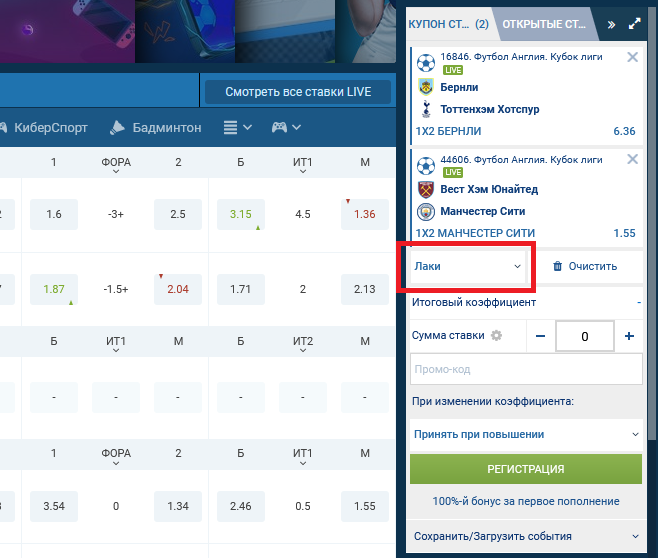The height and width of the screenshot is (558, 658).
Task: Open the Лаки bet type dropdown
Action: tap(467, 267)
